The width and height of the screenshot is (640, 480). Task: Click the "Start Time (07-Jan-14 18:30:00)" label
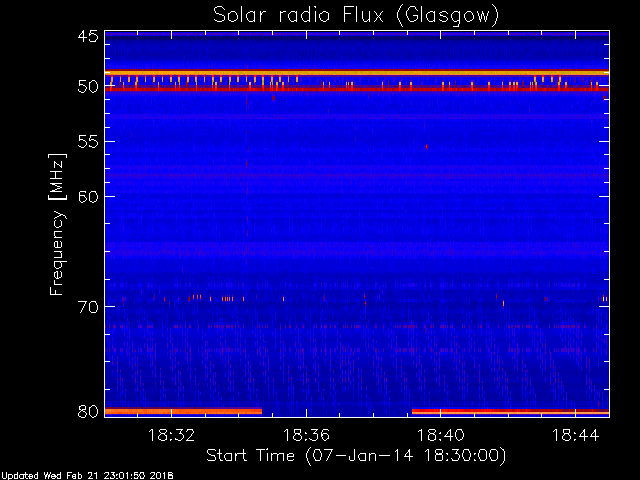(x=356, y=455)
